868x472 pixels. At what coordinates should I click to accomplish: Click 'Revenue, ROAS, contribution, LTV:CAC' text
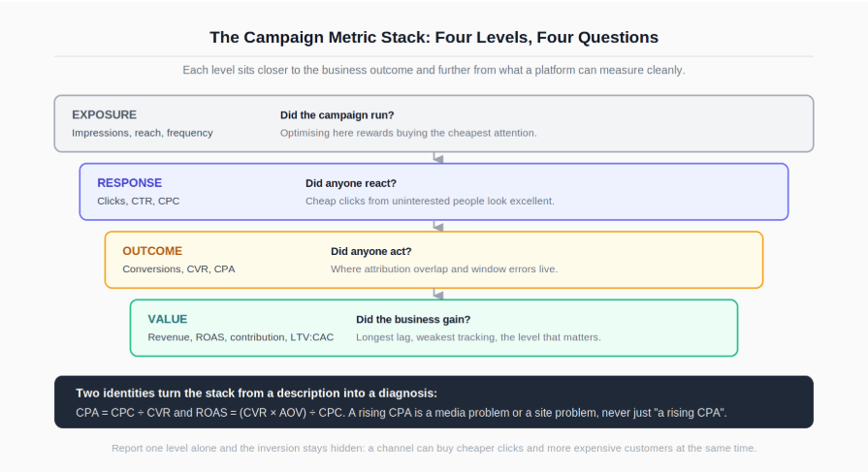click(x=241, y=337)
